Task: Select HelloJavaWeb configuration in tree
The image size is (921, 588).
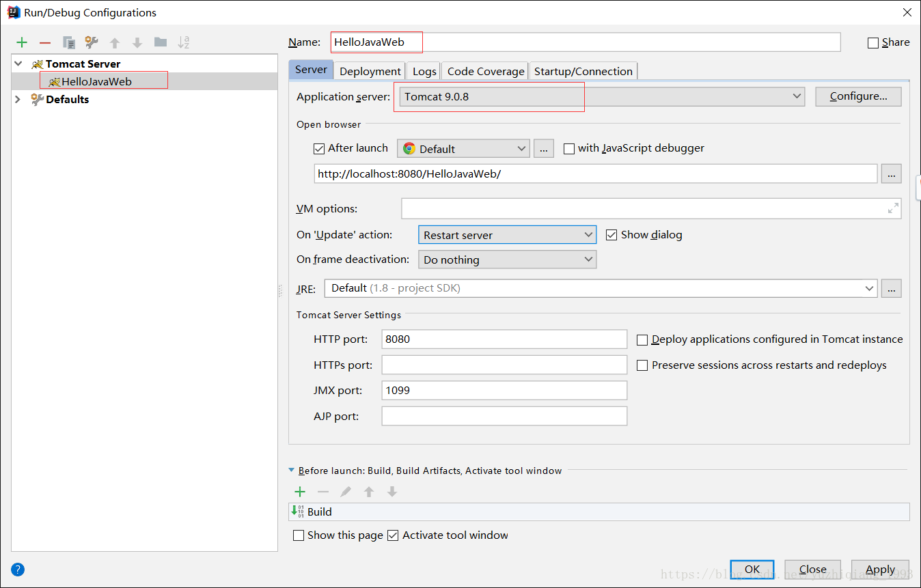Action: pos(145,82)
